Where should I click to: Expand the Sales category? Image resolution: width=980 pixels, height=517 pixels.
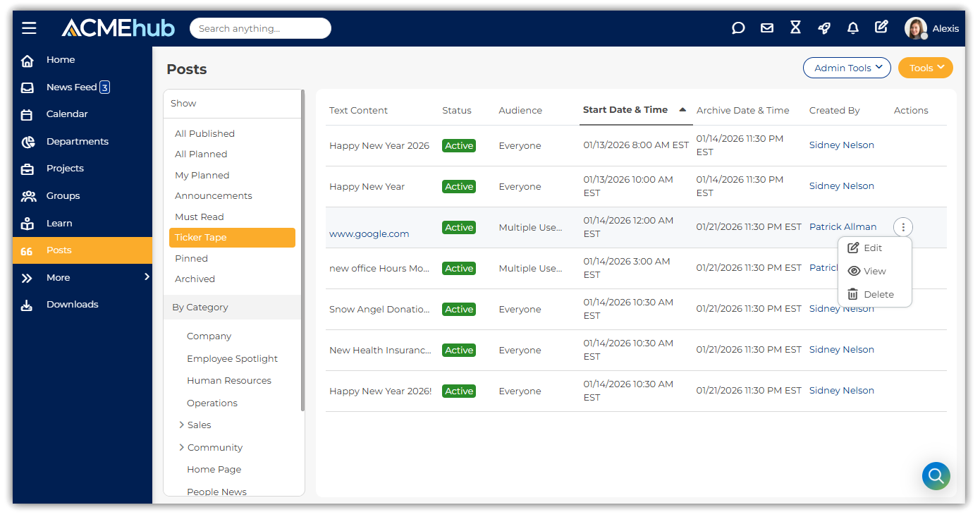click(181, 425)
